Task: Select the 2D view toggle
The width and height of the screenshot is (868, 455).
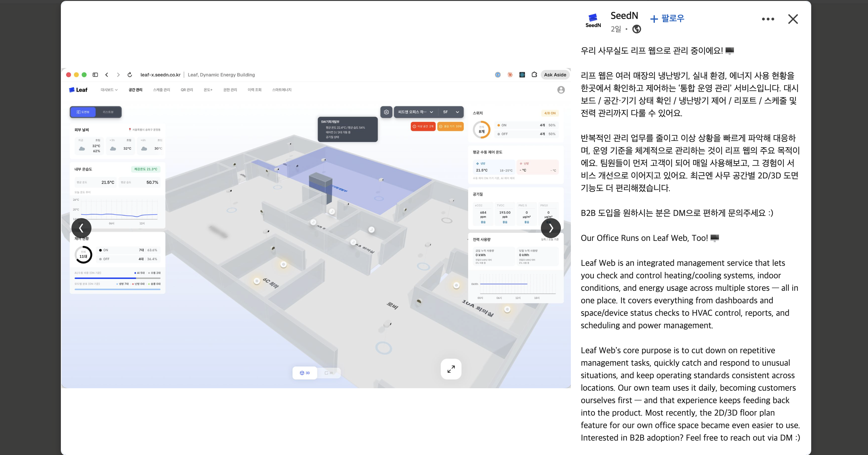Action: tap(329, 373)
